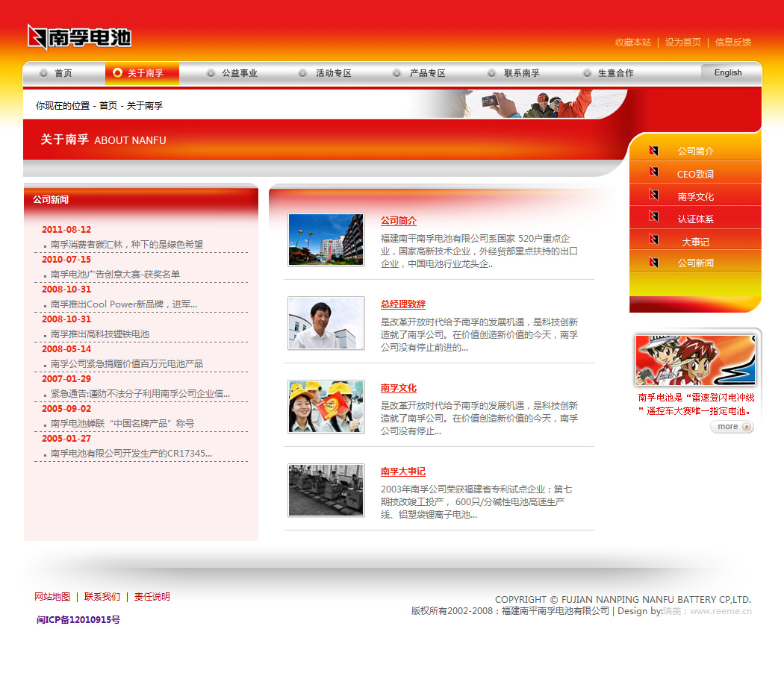Screen dimensions: 784x673
Task: Open news 紧急通告:谨防不法分子利用南孚公司企业信
Action: click(140, 394)
